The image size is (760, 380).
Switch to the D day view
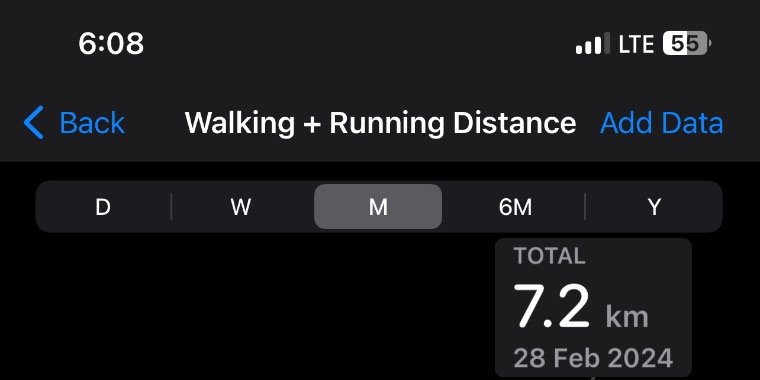click(x=103, y=207)
